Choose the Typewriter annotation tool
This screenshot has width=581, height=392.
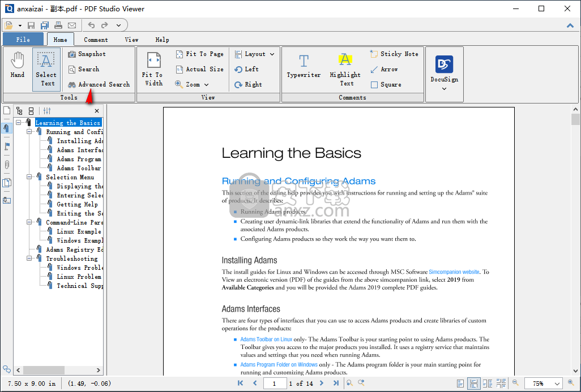304,66
